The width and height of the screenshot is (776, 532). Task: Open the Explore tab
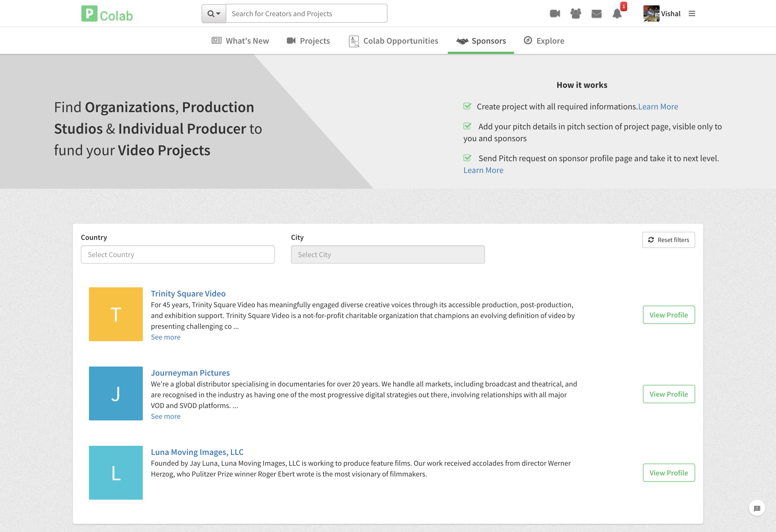(543, 41)
